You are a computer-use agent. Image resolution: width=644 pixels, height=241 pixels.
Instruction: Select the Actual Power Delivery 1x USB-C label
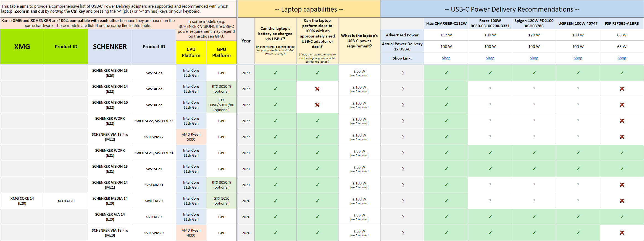tap(402, 46)
